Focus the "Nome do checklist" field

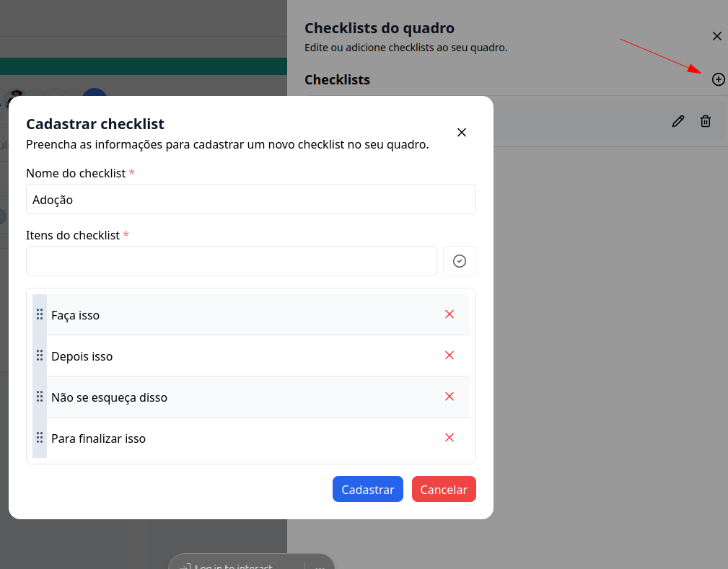pyautogui.click(x=250, y=200)
